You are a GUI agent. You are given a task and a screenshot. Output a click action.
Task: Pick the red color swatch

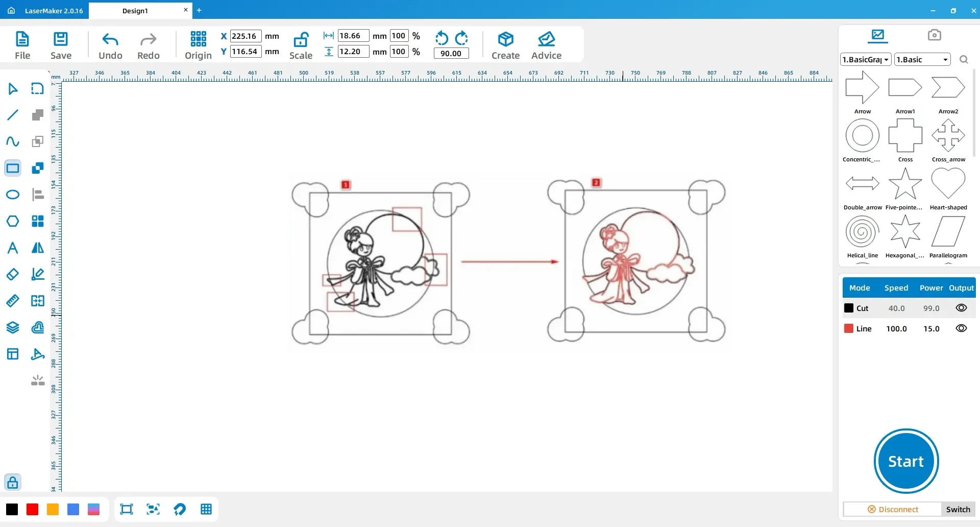click(x=32, y=509)
